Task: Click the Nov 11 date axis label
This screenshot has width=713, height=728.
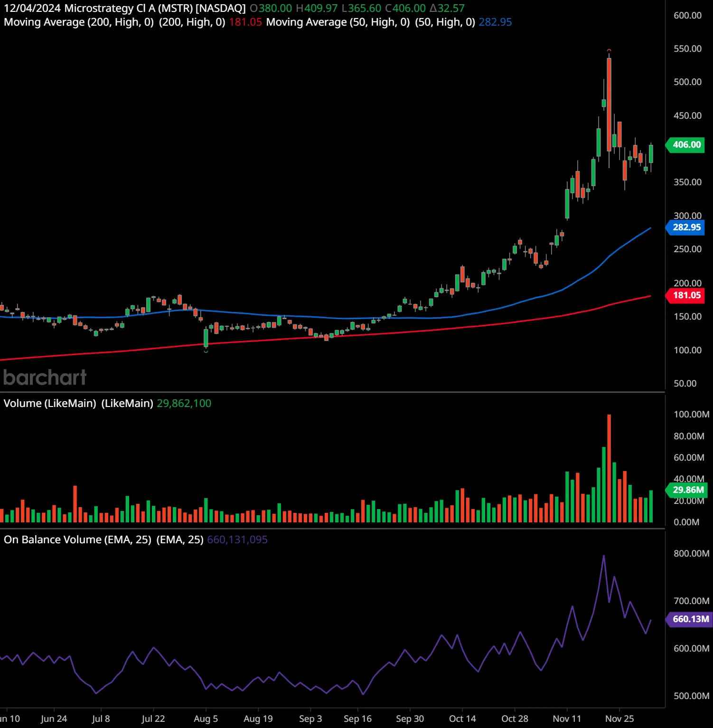Action: point(567,719)
